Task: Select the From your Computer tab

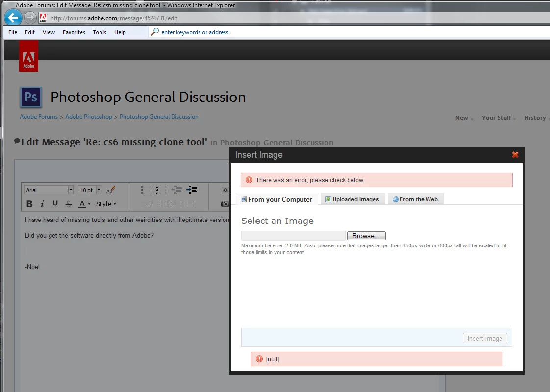Action: click(x=277, y=199)
